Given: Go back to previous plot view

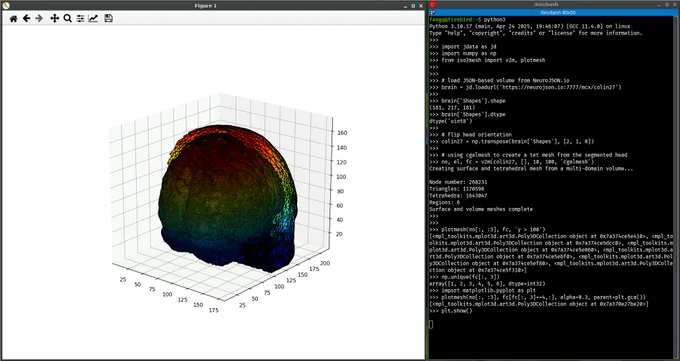Looking at the screenshot, I should [26, 18].
